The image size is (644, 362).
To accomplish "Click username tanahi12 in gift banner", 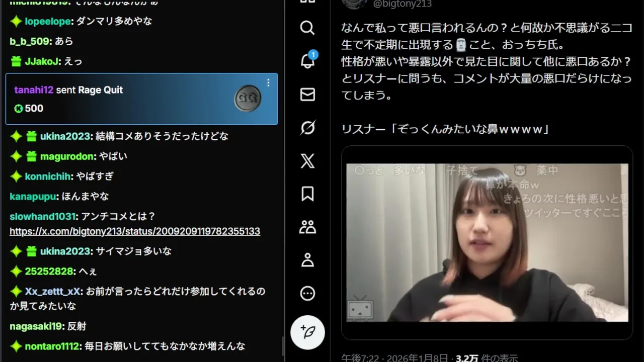I will point(34,90).
